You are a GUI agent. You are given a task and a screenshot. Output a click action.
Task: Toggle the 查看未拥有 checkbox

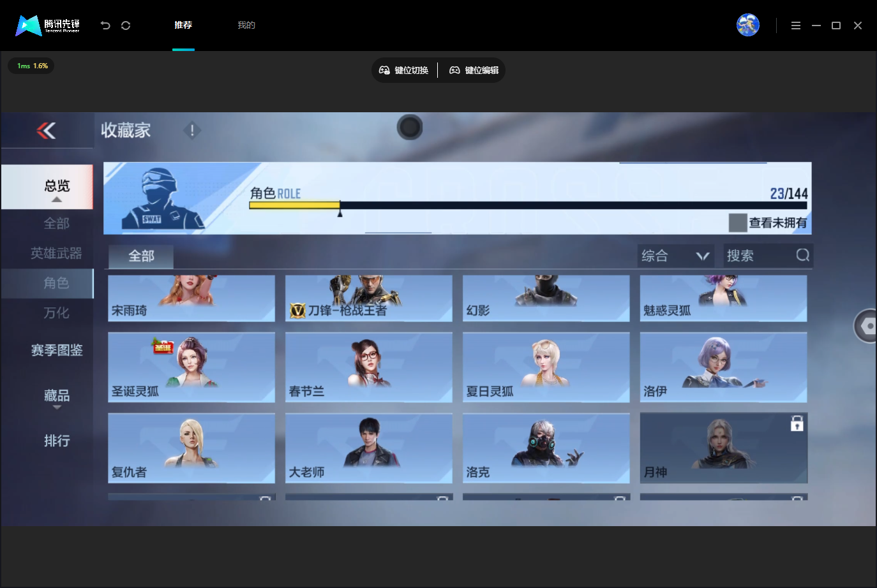click(x=738, y=223)
